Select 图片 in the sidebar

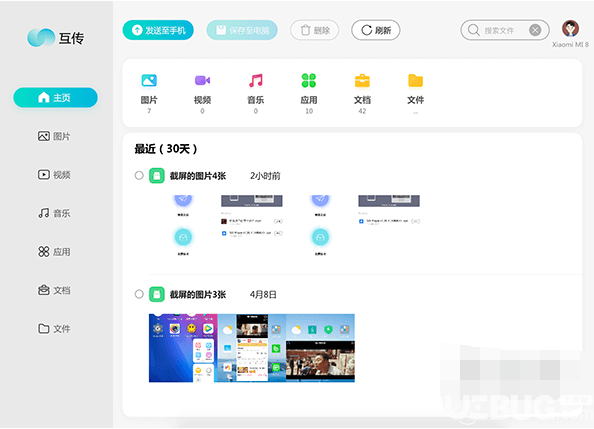55,136
